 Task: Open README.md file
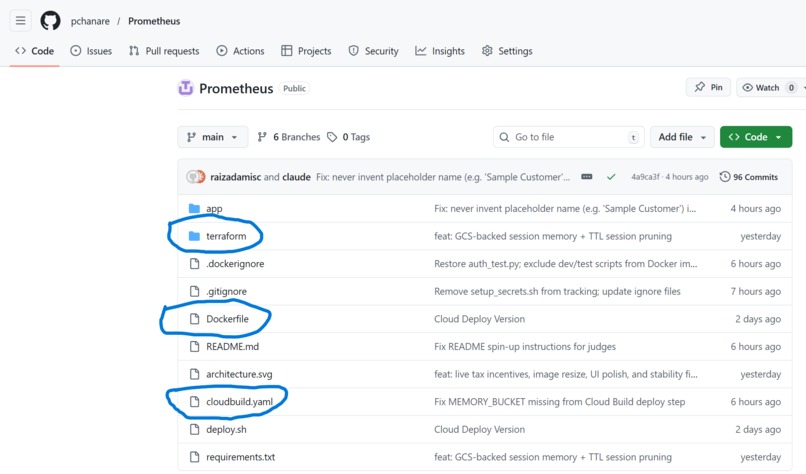232,347
